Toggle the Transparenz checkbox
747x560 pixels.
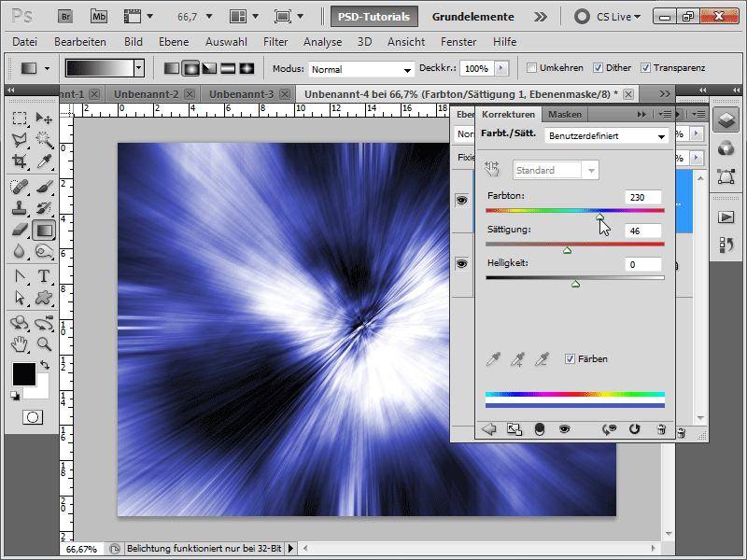(645, 67)
